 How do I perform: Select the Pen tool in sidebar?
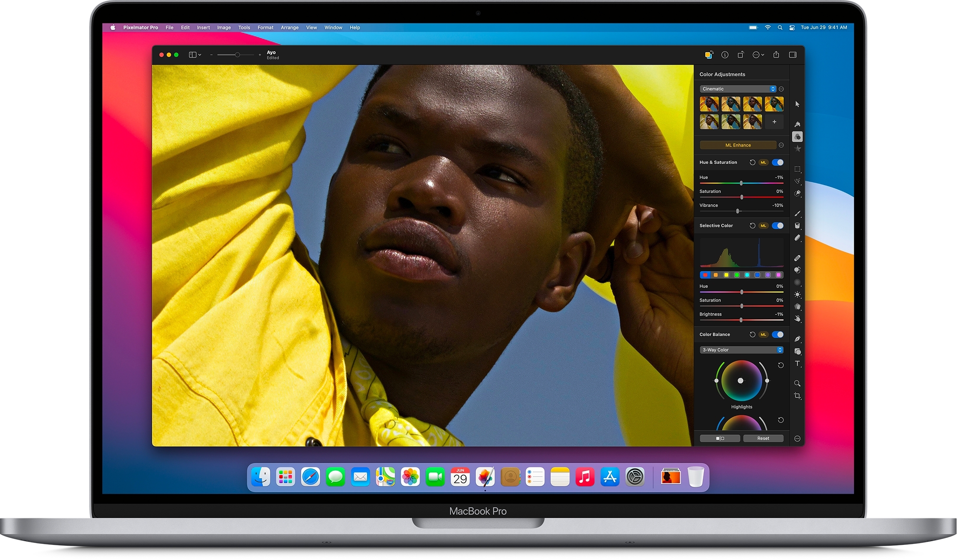[797, 339]
